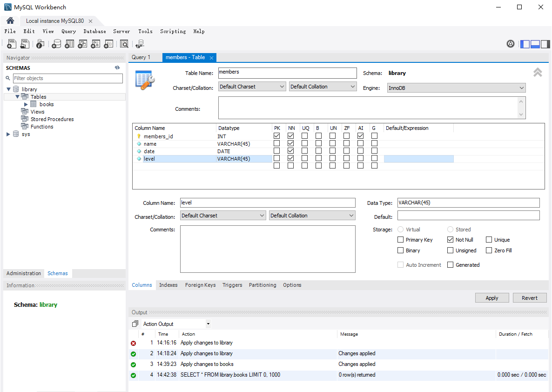552x392 pixels.
Task: Select the Stored storage radio button
Action: point(450,229)
